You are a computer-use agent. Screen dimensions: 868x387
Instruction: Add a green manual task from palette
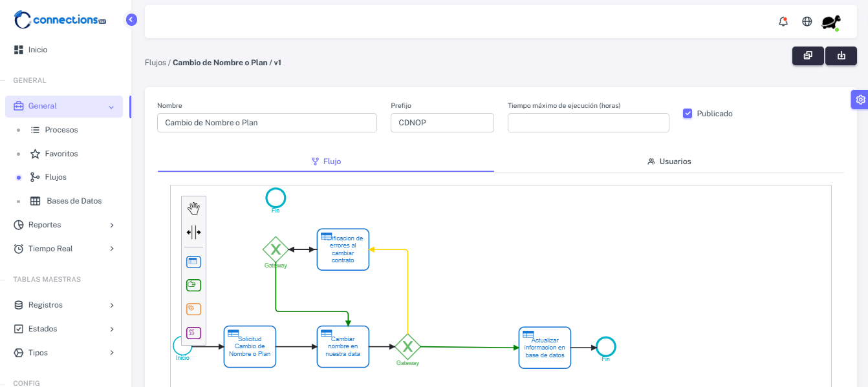pyautogui.click(x=193, y=285)
